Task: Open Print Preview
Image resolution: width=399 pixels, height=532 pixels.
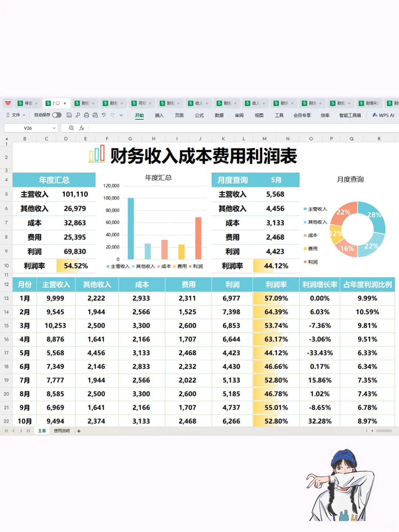Action: tap(95, 115)
